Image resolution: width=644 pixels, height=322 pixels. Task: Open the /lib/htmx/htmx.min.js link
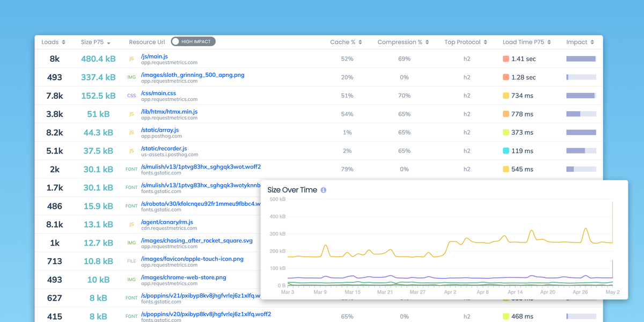pyautogui.click(x=169, y=112)
